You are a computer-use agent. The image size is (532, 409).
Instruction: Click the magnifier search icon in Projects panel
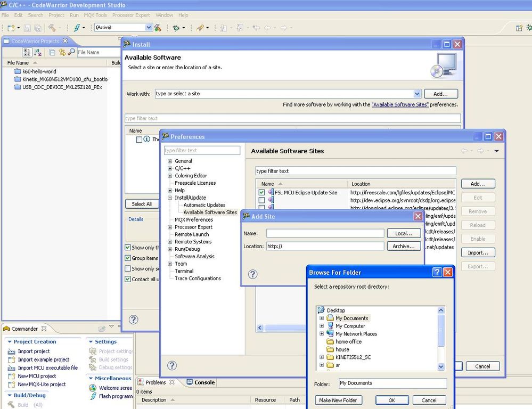71,52
